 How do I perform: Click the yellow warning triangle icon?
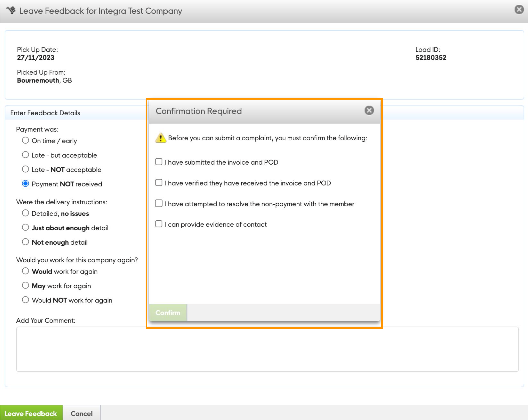pos(161,138)
